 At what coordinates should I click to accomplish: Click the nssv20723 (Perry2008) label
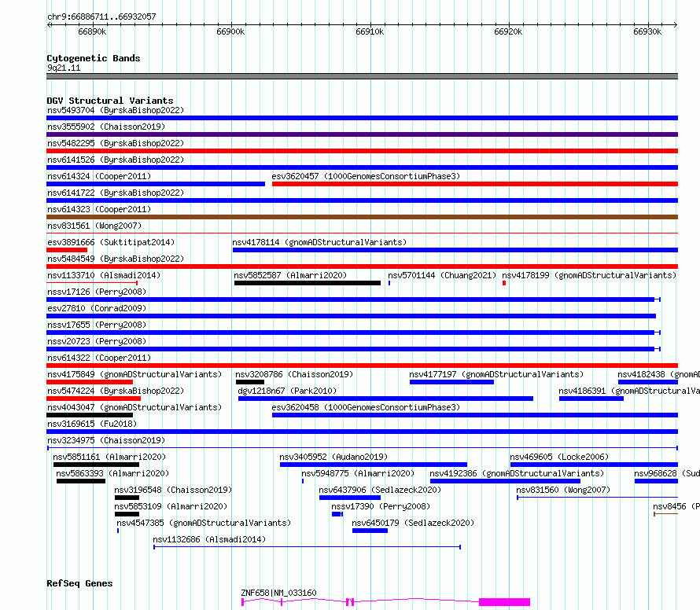pos(97,341)
